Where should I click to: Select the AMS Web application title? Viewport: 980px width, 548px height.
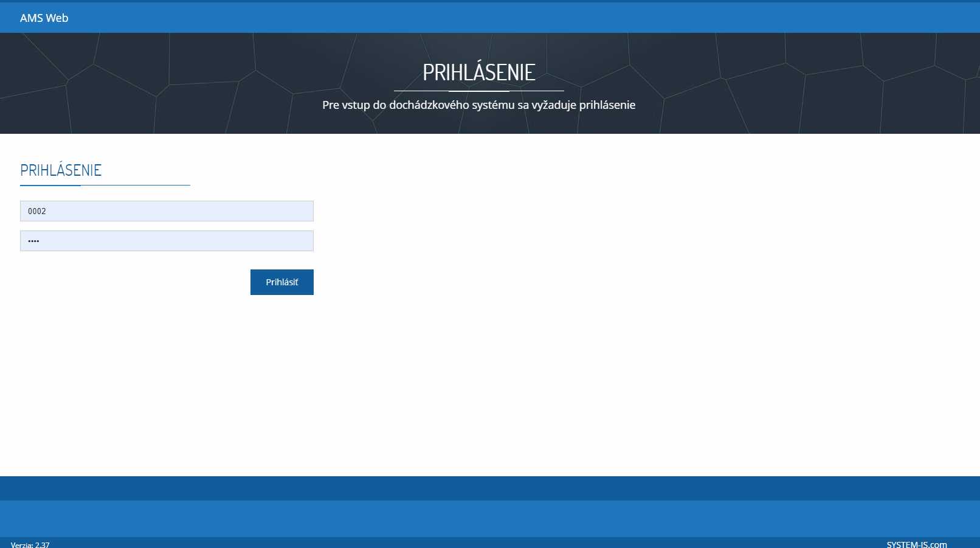point(44,18)
